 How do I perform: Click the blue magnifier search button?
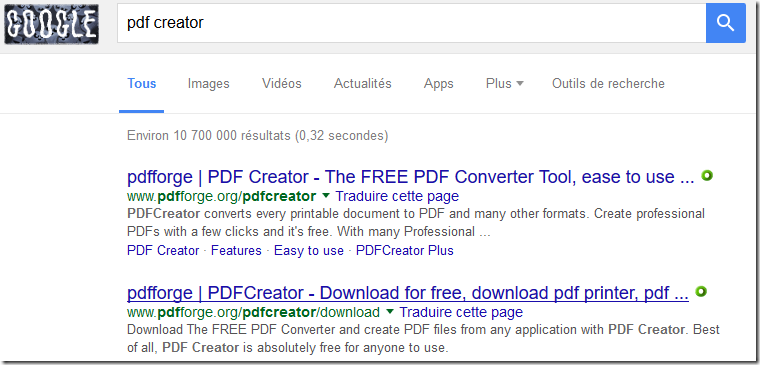[x=726, y=23]
